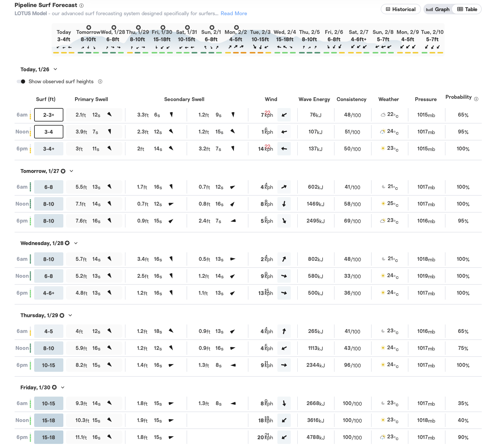Click the 2-3+ surf height for Today 6am
This screenshot has width=501, height=448.
tap(49, 115)
